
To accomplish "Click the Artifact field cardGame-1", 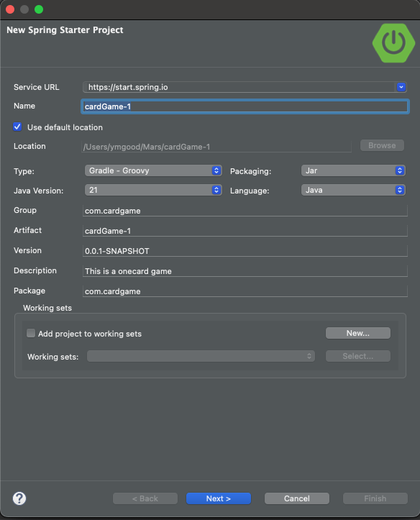I will click(245, 231).
